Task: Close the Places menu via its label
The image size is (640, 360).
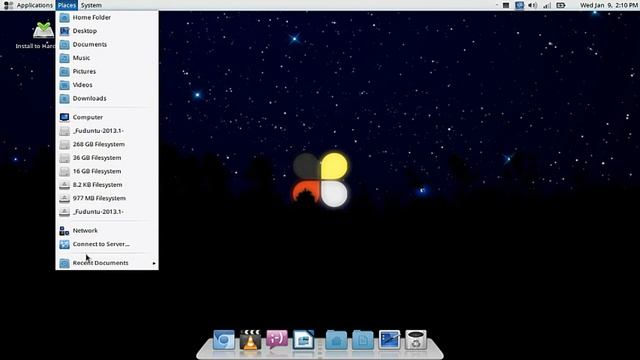Action: (67, 5)
